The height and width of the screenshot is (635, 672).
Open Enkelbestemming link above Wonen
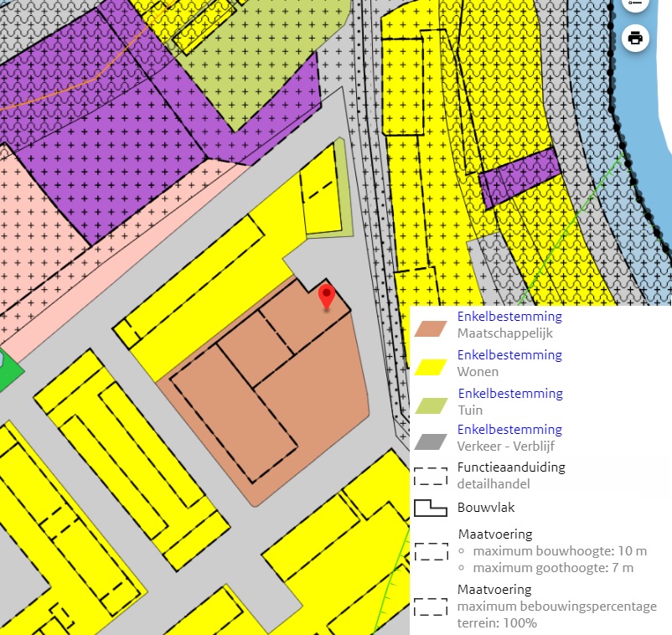pos(509,355)
